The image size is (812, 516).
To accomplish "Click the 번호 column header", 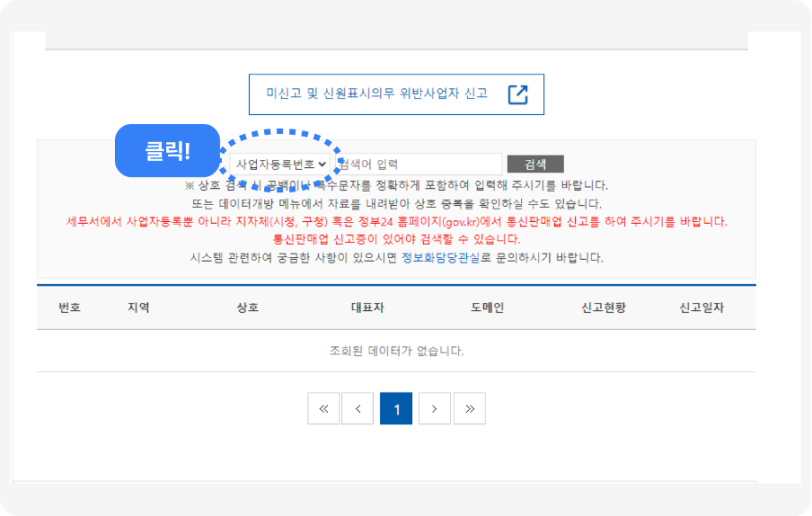I will [69, 307].
